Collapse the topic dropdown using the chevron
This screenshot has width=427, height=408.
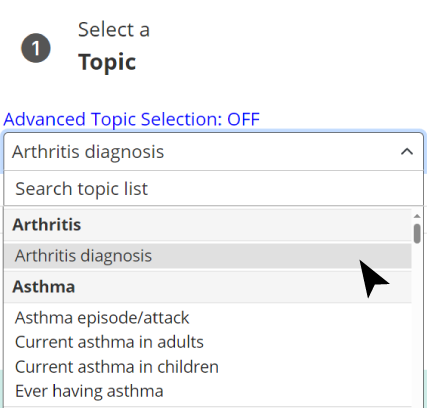click(407, 152)
